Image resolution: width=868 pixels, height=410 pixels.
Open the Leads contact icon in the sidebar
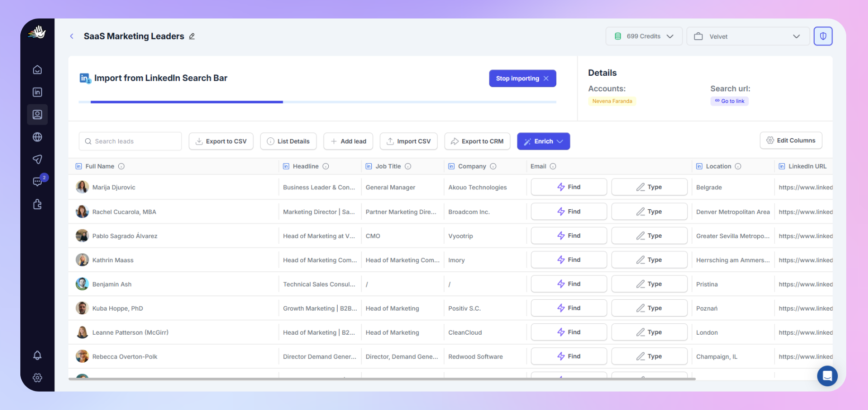pyautogui.click(x=37, y=115)
